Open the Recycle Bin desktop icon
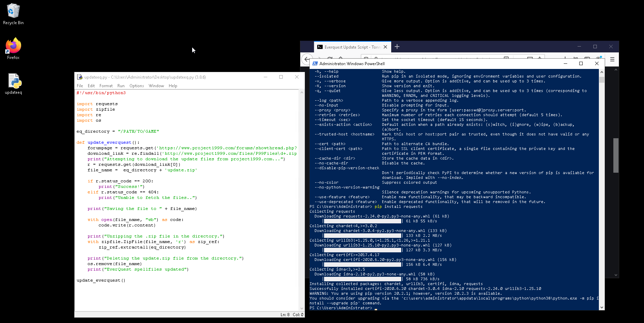Screen dimensions: 644x323 coord(13,14)
